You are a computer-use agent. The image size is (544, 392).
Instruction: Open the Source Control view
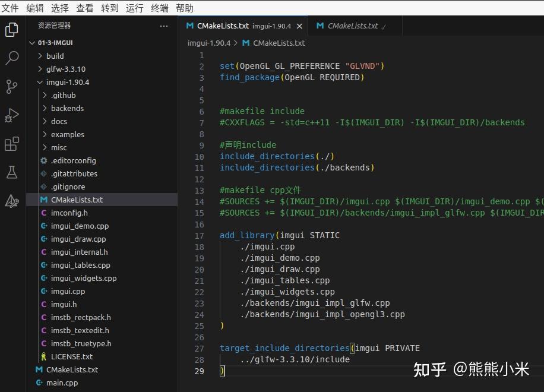12,87
